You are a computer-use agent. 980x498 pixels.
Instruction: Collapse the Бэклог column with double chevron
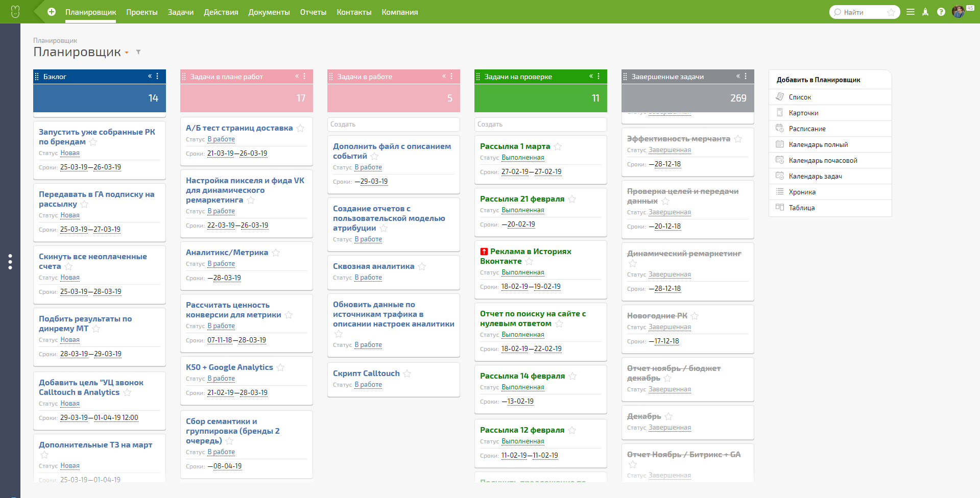tap(150, 76)
